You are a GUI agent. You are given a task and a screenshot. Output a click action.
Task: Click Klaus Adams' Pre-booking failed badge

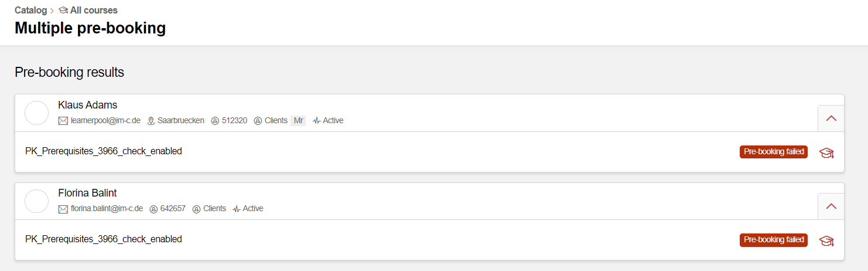click(x=773, y=152)
